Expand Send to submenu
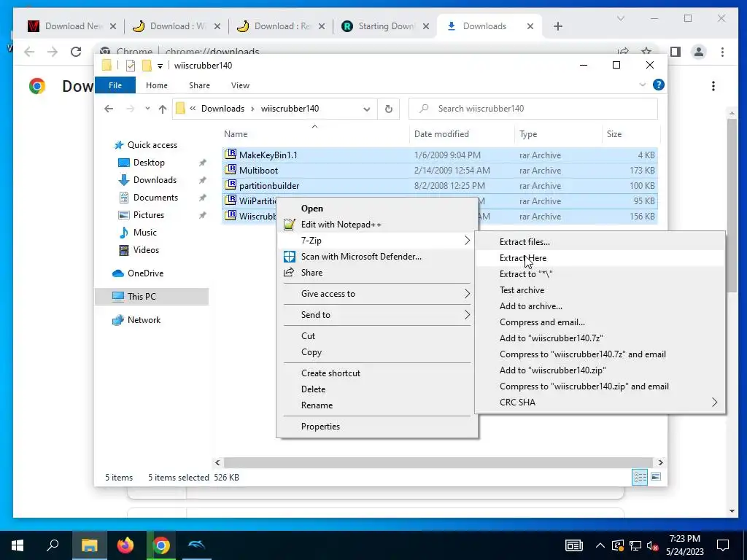Image resolution: width=747 pixels, height=560 pixels. 377,315
